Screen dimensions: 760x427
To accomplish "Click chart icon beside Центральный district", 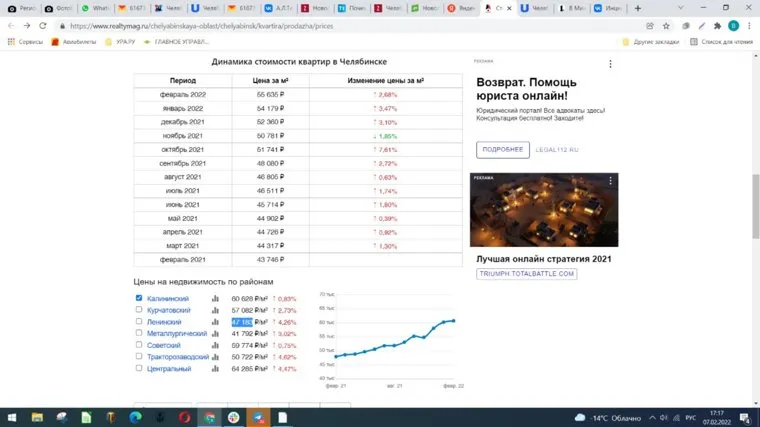I will pos(215,369).
